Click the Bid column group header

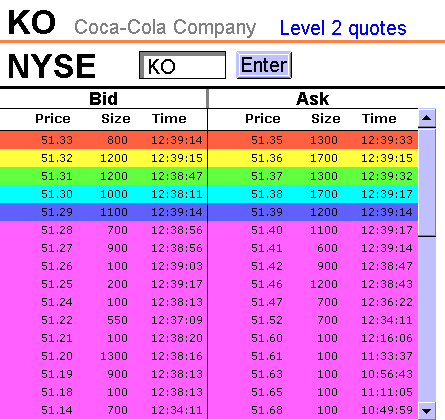[x=103, y=99]
